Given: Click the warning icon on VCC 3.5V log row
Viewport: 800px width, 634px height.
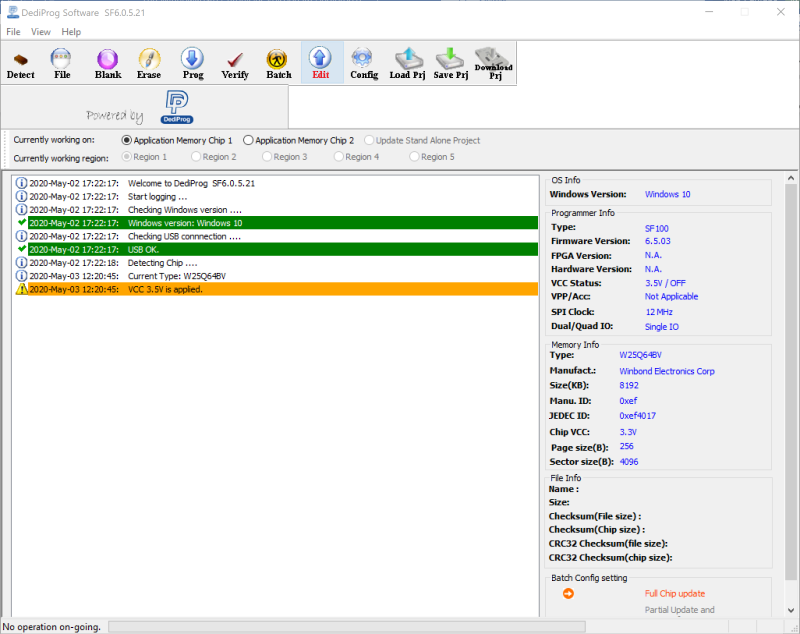Looking at the screenshot, I should [x=21, y=289].
